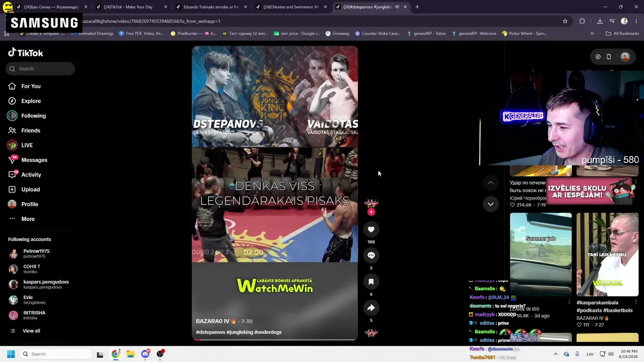Open File Explorer from the taskbar
Viewport: 644px width, 362px height.
tap(130, 354)
